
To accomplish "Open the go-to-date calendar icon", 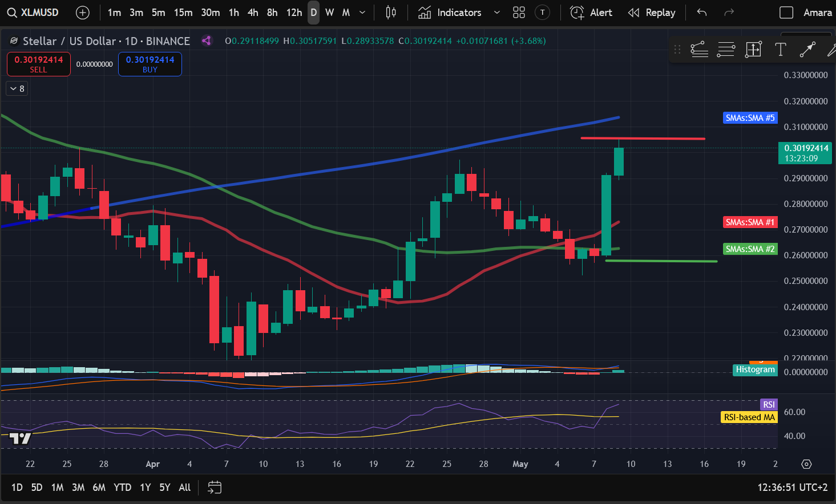I will 215,487.
